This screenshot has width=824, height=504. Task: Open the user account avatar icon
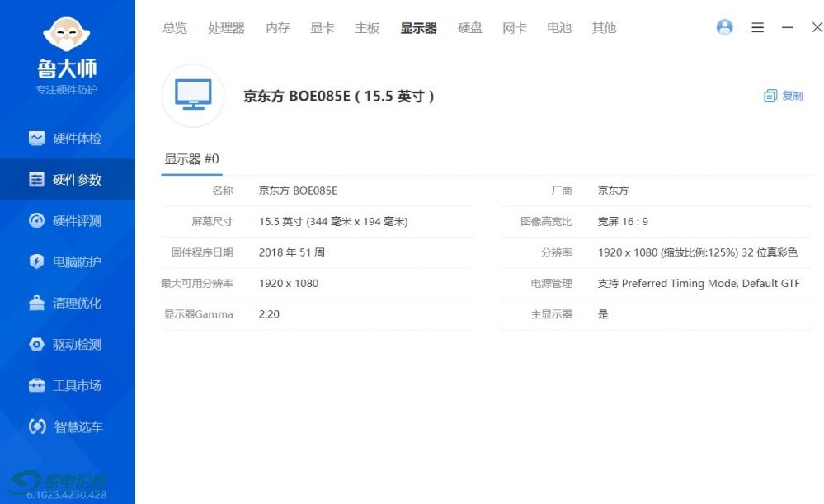coord(725,27)
